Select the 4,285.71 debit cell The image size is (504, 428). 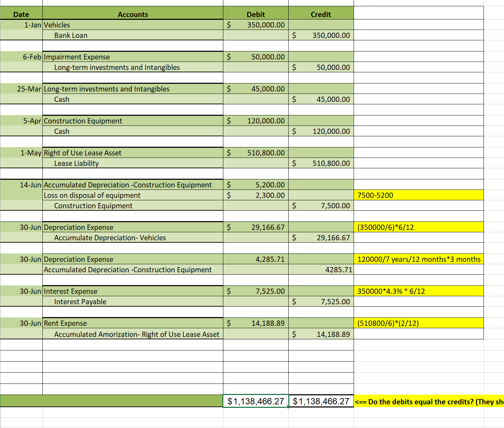point(256,259)
